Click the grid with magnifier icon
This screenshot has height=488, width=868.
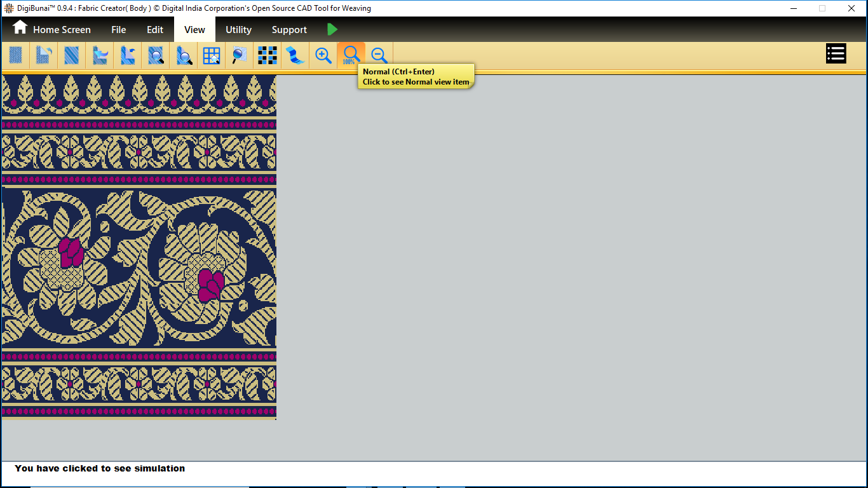[212, 56]
